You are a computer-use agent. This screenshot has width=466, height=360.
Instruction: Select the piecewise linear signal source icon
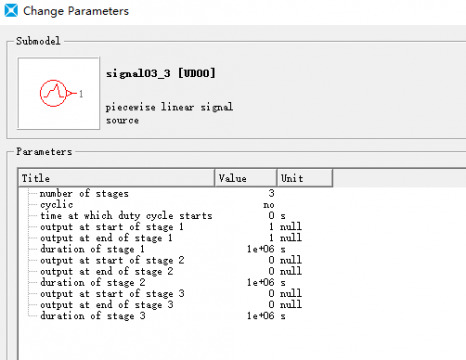(59, 93)
